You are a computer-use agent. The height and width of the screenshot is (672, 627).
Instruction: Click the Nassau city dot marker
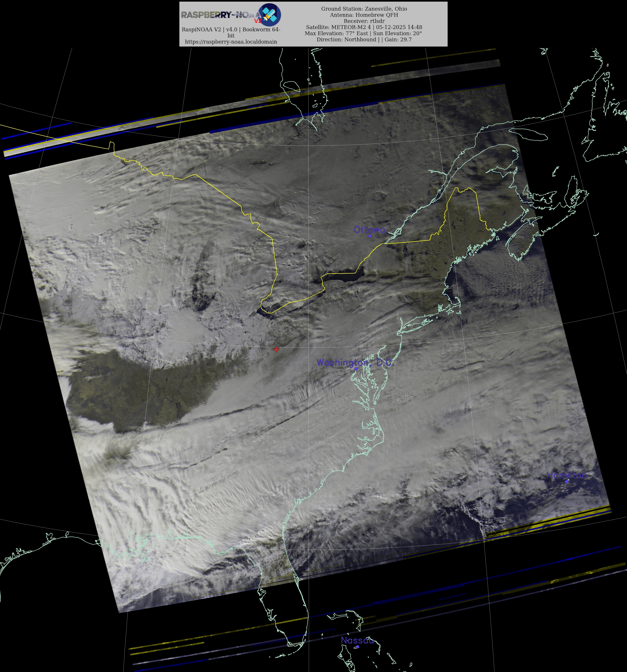click(357, 647)
